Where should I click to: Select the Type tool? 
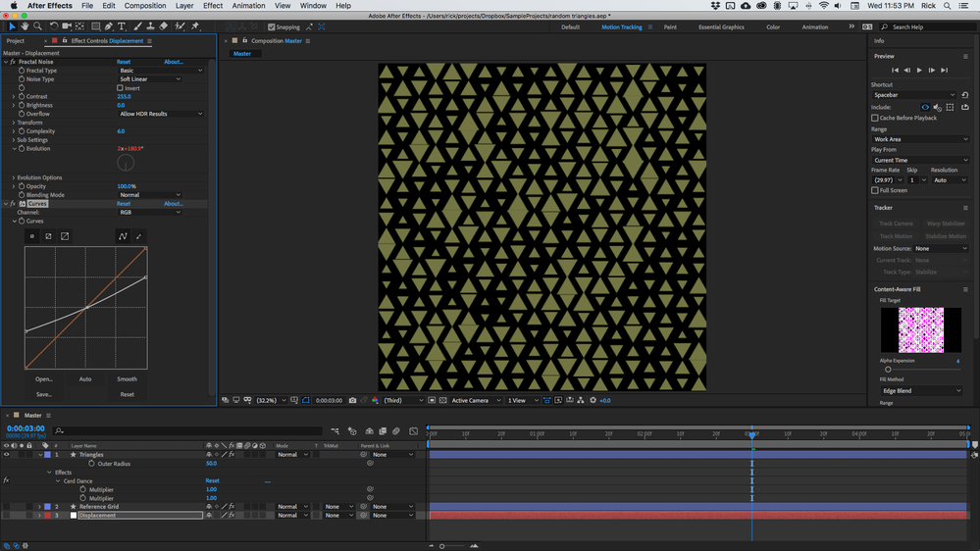pyautogui.click(x=122, y=26)
